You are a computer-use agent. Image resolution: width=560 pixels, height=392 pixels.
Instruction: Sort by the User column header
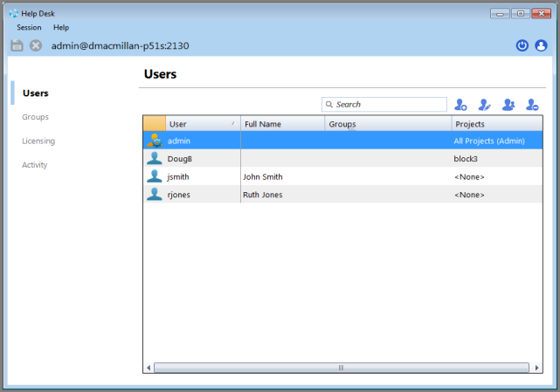[x=203, y=123]
